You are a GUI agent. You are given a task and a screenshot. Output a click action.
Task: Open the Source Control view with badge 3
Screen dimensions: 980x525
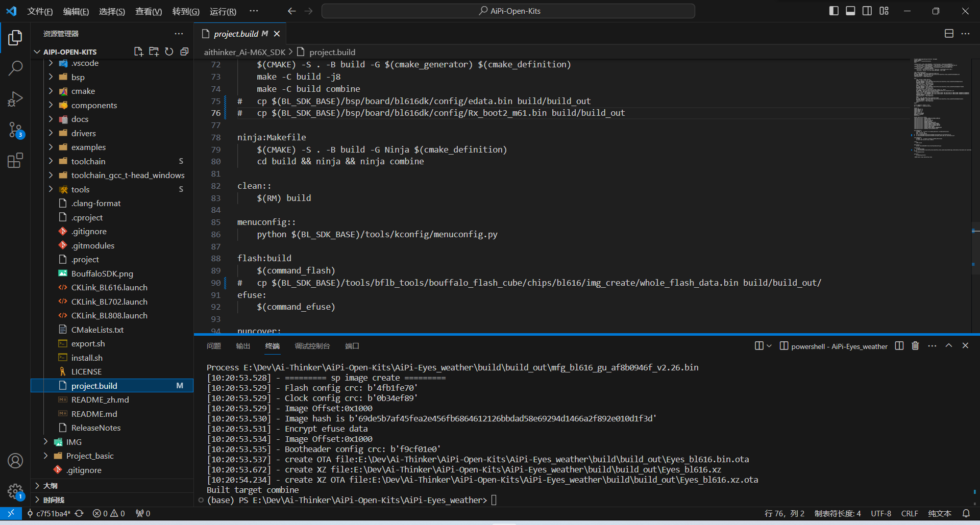[x=15, y=130]
